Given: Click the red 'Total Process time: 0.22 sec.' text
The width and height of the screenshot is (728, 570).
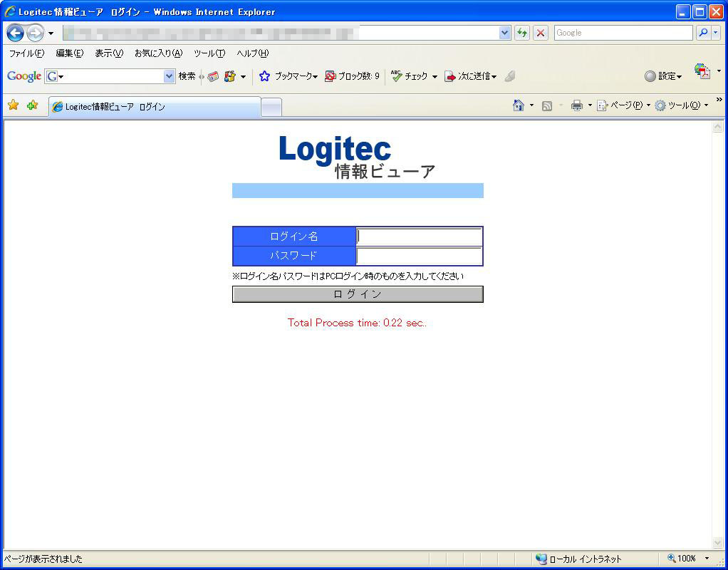Looking at the screenshot, I should [x=357, y=323].
